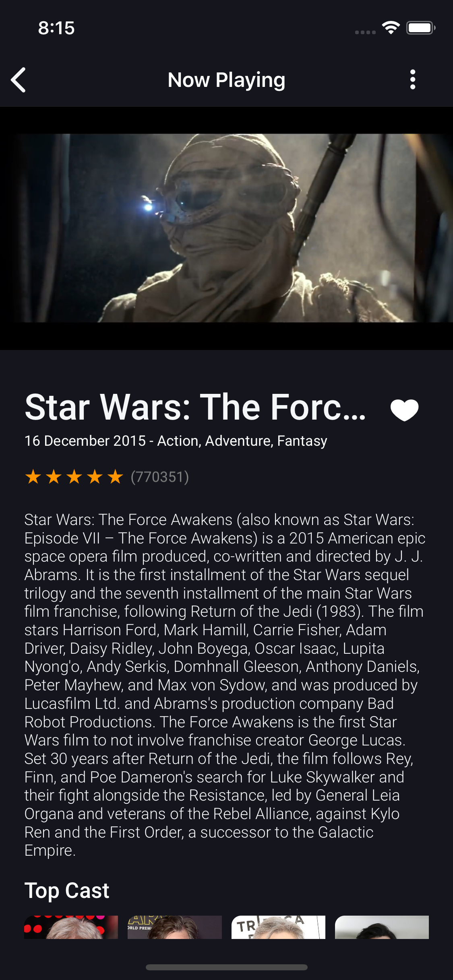Viewport: 453px width, 980px height.
Task: Open the second Top Cast photo
Action: tap(175, 927)
